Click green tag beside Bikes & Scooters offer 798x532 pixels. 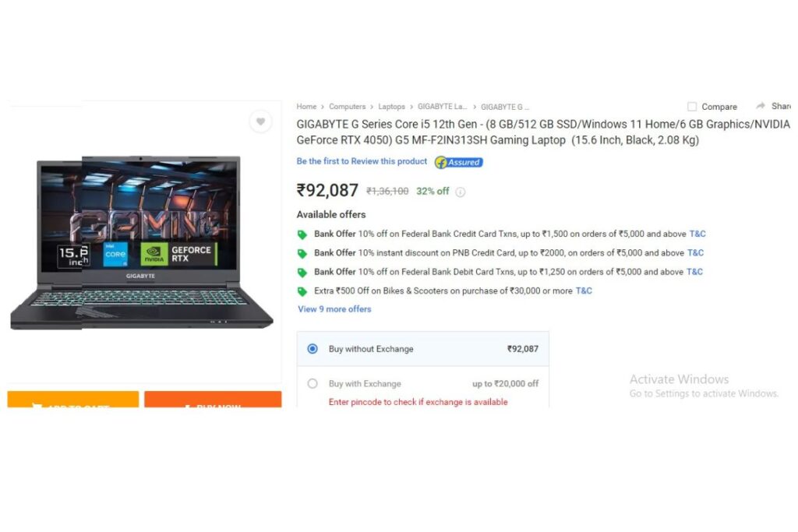coord(302,291)
